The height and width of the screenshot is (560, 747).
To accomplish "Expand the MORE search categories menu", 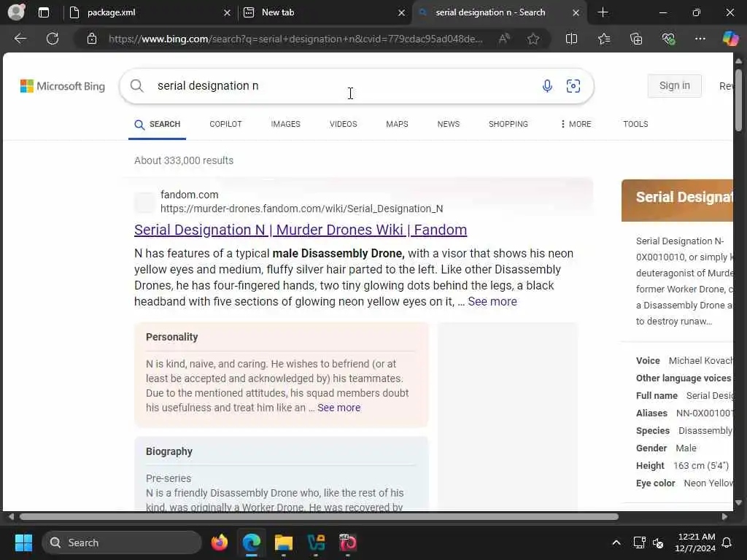I will point(576,124).
